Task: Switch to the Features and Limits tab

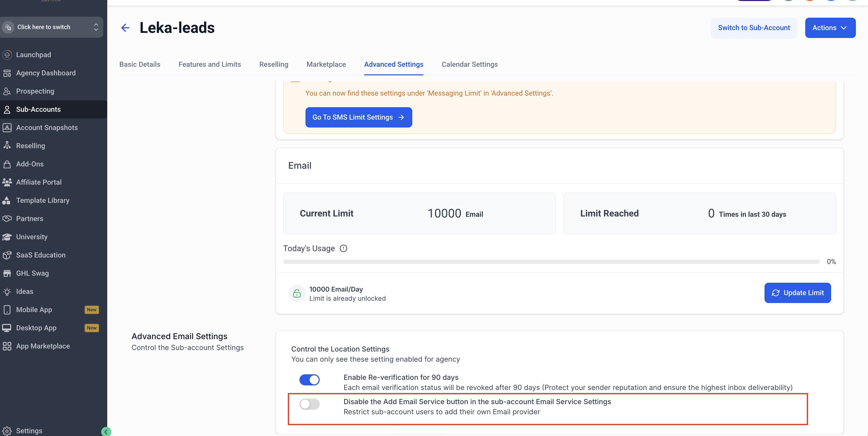Action: [x=210, y=64]
